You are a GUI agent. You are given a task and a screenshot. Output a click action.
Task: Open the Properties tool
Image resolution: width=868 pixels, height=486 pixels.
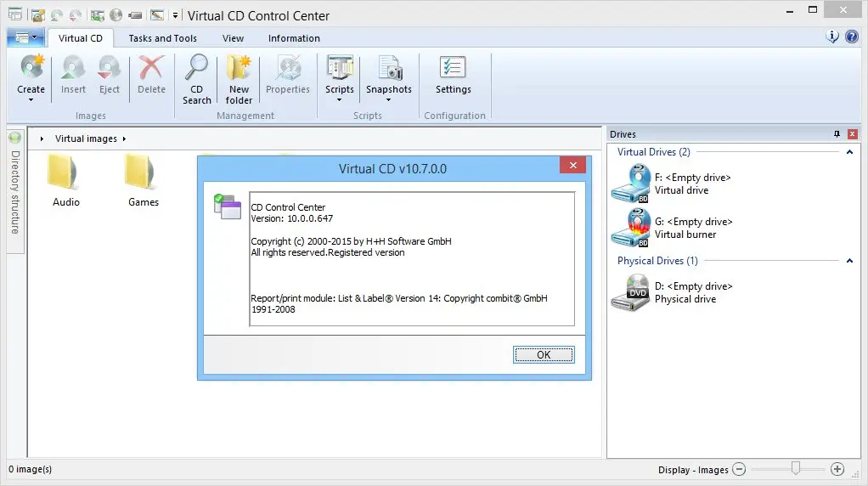click(288, 74)
